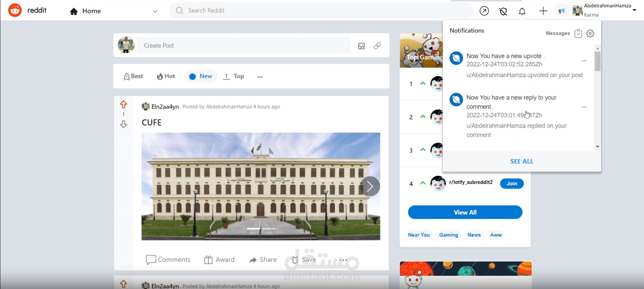This screenshot has width=644, height=289.
Task: Save the CUFE post
Action: click(x=304, y=260)
